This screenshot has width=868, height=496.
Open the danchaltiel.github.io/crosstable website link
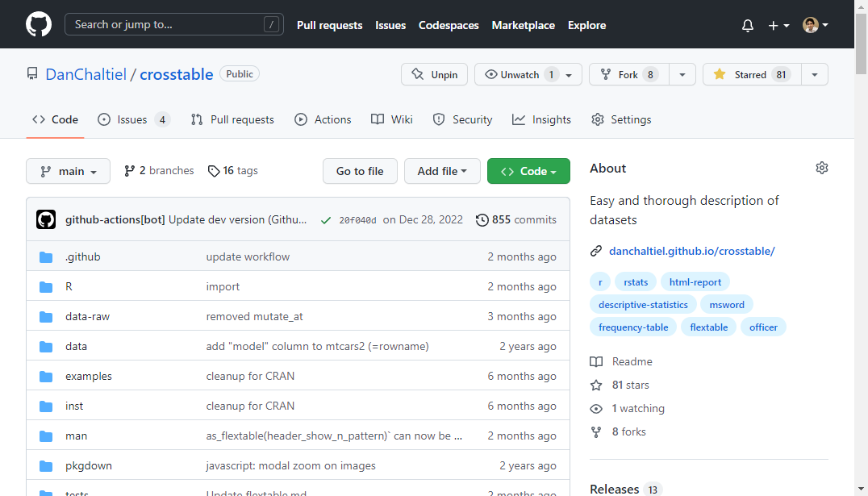[x=691, y=251]
